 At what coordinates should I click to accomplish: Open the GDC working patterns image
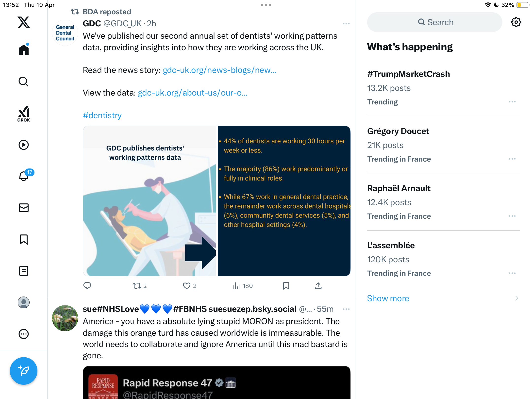coord(217,201)
